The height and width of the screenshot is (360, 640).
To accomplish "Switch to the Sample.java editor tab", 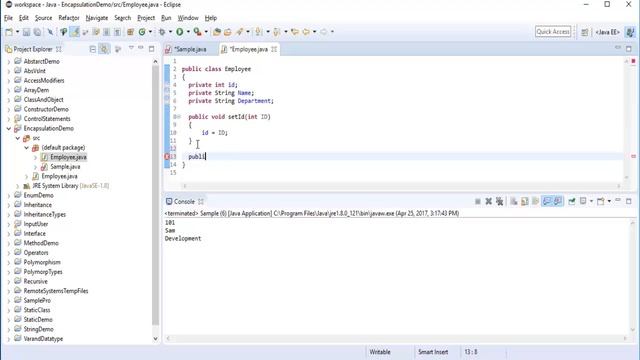I will point(191,49).
